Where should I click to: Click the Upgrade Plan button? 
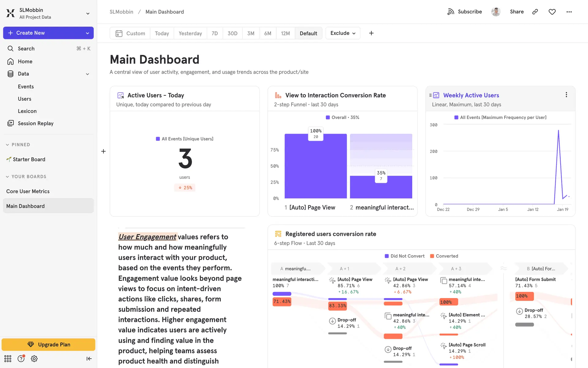click(48, 344)
